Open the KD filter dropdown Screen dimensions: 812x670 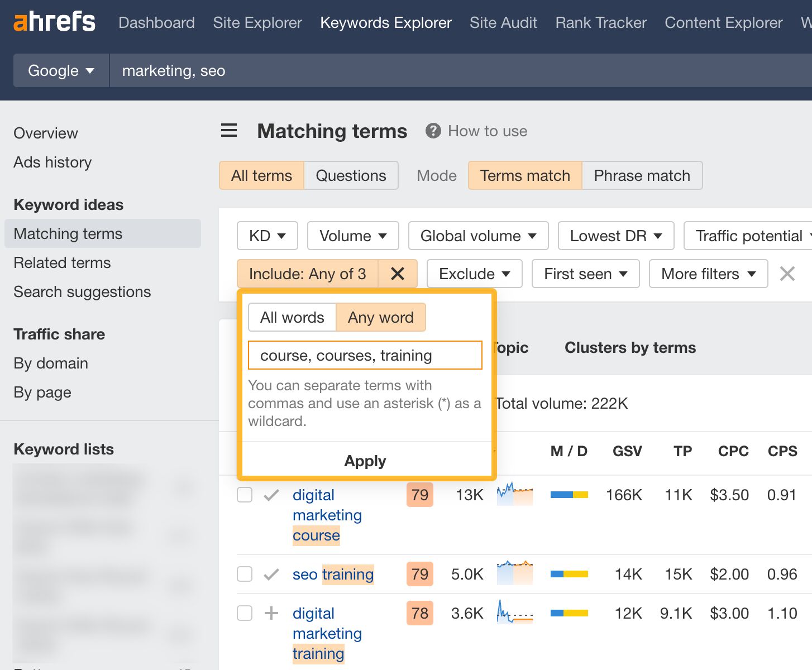click(x=267, y=236)
